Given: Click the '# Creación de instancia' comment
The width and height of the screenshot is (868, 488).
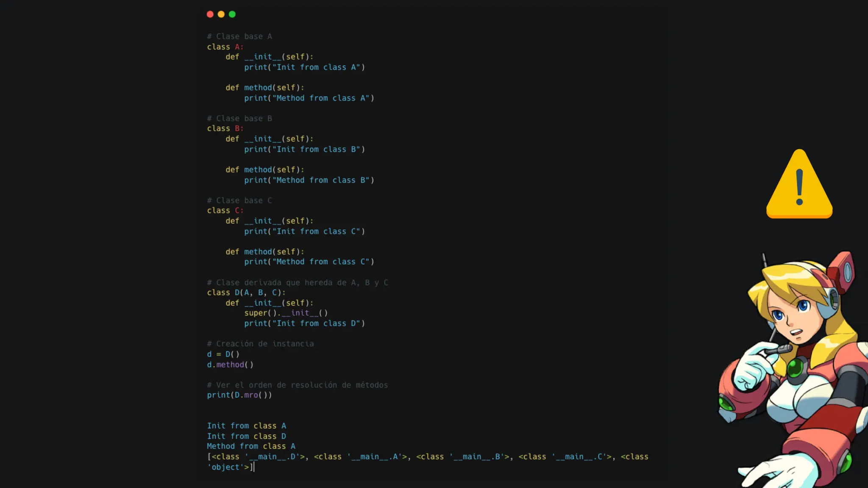Looking at the screenshot, I should coord(260,344).
